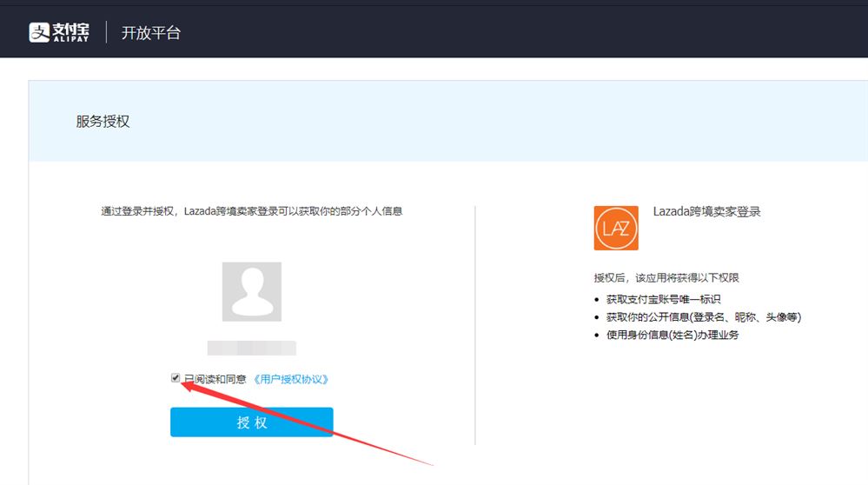The height and width of the screenshot is (485, 868).
Task: Click the 使用身份信息(姓名)办理业务 permission line
Action: [673, 335]
